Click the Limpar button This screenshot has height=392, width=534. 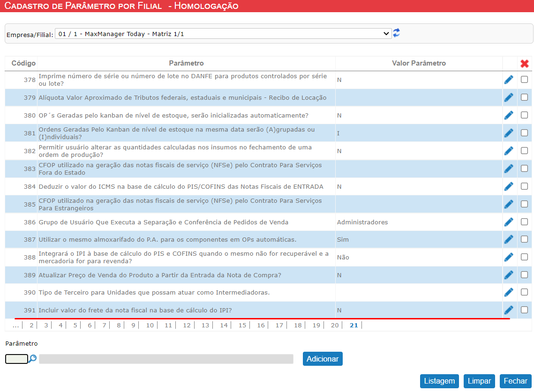479,381
